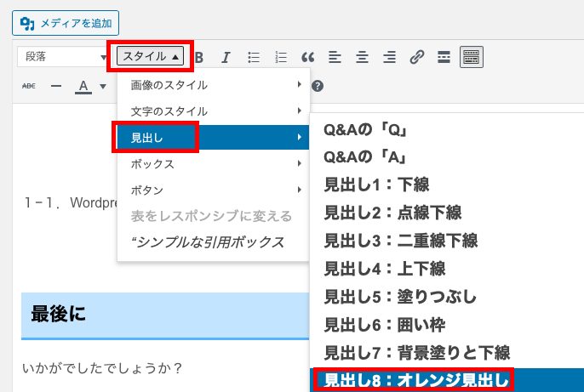Image resolution: width=584 pixels, height=392 pixels.
Task: Click the メディアを追加 button
Action: [x=66, y=22]
